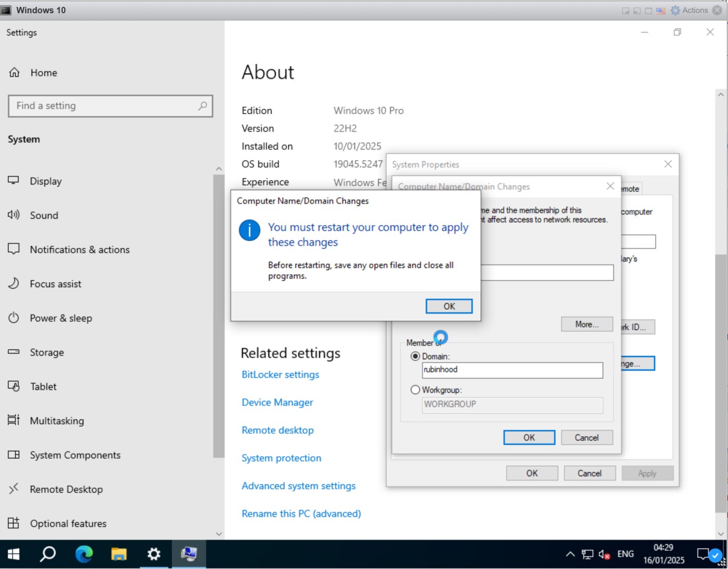Click Network ID... button in System Properties
The height and width of the screenshot is (569, 728).
pyautogui.click(x=638, y=327)
